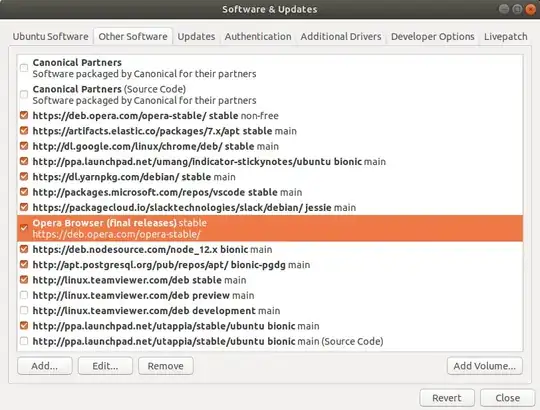
Task: Open the Livepatch tab
Action: pyautogui.click(x=506, y=36)
